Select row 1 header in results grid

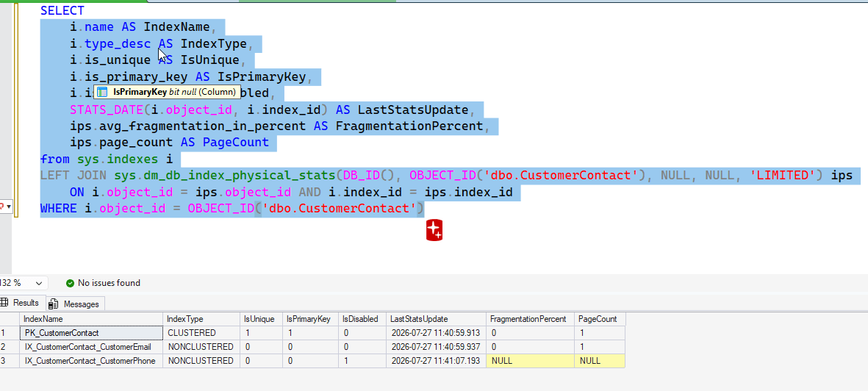click(10, 333)
